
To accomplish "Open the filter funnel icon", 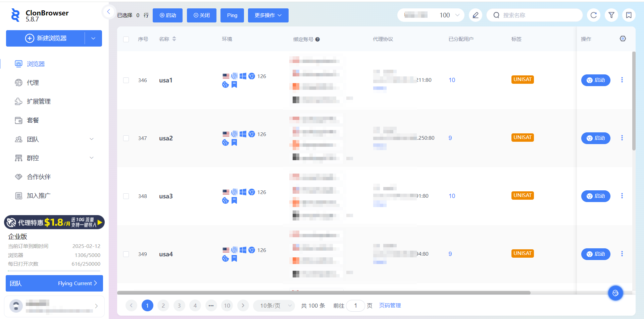I will pyautogui.click(x=611, y=15).
